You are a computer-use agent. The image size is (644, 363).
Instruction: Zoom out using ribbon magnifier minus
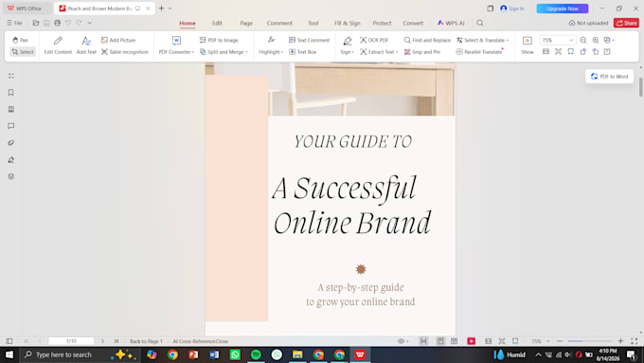(x=583, y=40)
